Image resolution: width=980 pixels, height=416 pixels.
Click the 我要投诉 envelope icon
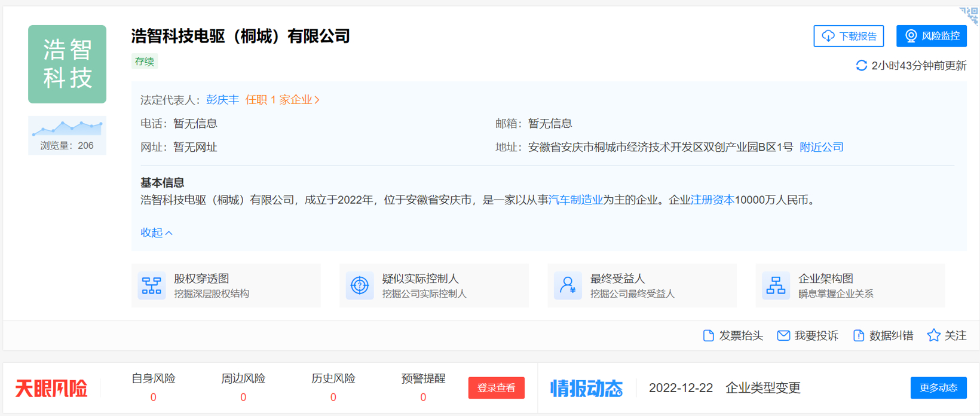[x=783, y=336]
